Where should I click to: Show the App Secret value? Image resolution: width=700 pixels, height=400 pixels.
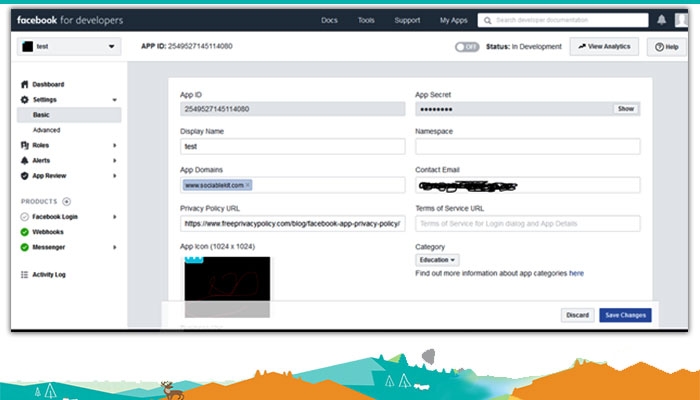pos(625,108)
